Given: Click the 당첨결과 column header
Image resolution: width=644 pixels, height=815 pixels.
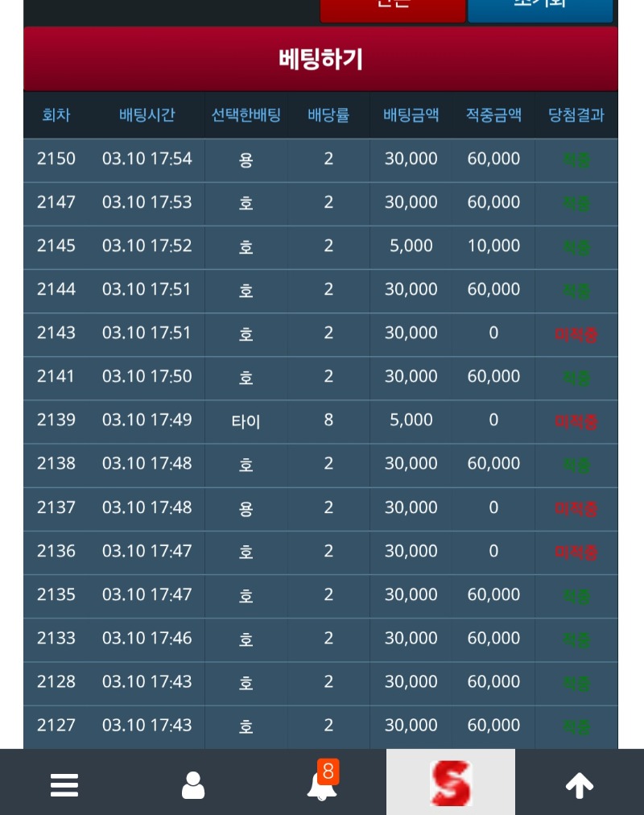Looking at the screenshot, I should [x=576, y=115].
